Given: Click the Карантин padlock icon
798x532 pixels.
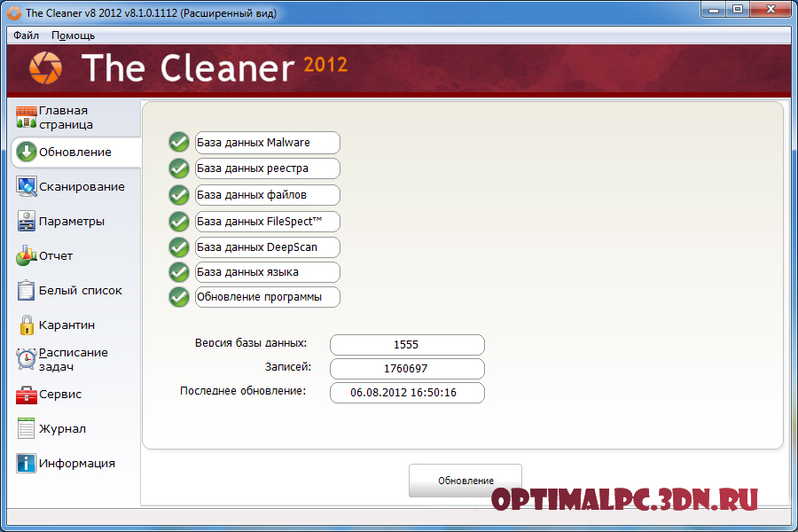Looking at the screenshot, I should 27,325.
